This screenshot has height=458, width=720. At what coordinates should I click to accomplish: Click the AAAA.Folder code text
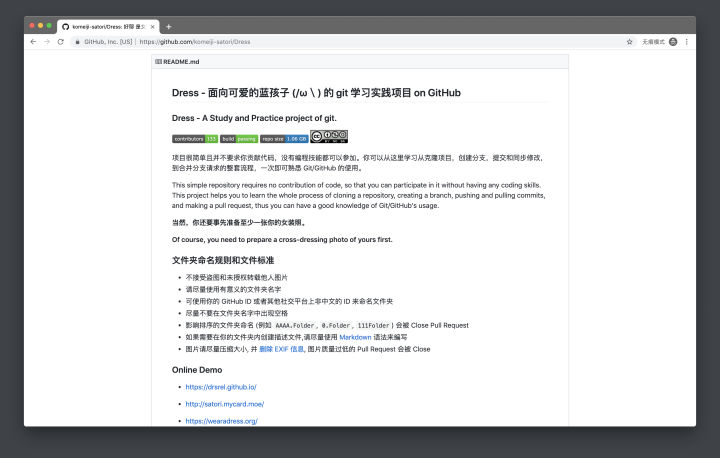coord(294,325)
